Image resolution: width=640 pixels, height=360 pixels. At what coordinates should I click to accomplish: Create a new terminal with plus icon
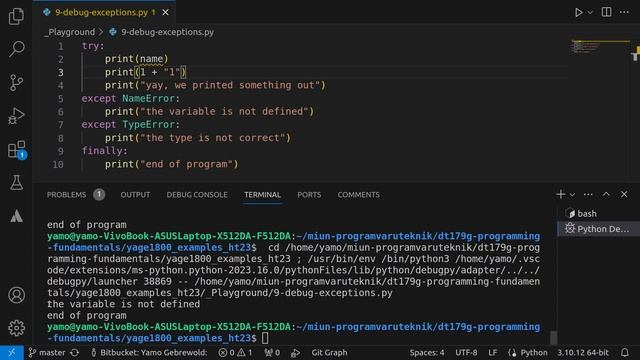(x=561, y=194)
